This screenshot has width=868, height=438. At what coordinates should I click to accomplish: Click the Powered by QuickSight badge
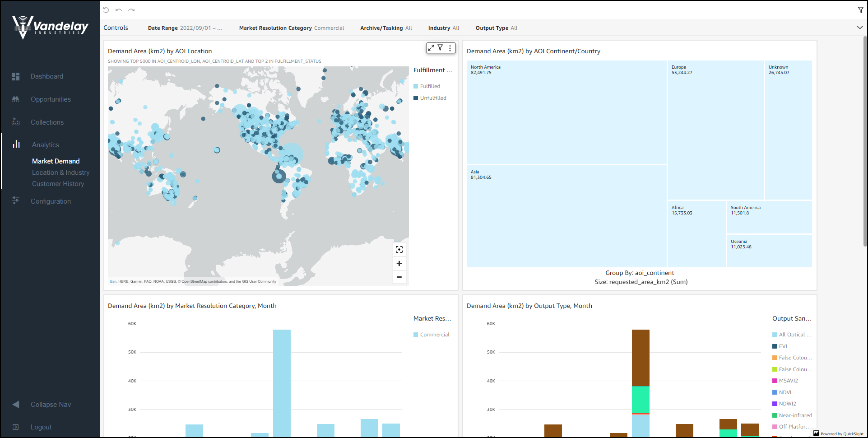(x=839, y=433)
